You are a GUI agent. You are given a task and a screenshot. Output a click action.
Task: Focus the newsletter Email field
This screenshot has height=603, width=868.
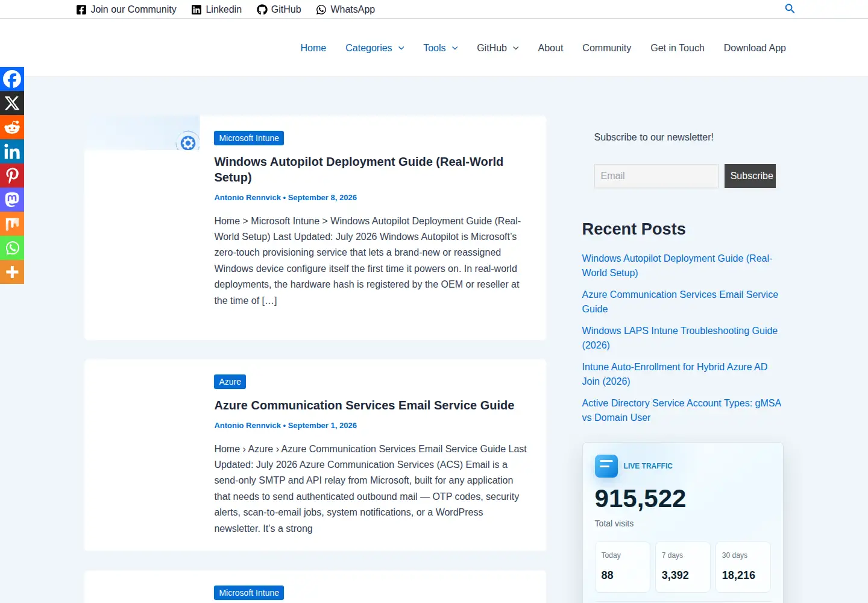click(656, 176)
